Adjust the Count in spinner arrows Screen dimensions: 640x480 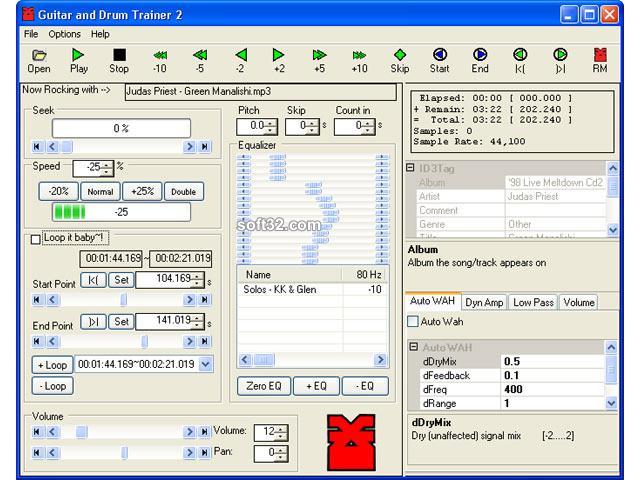tap(368, 126)
